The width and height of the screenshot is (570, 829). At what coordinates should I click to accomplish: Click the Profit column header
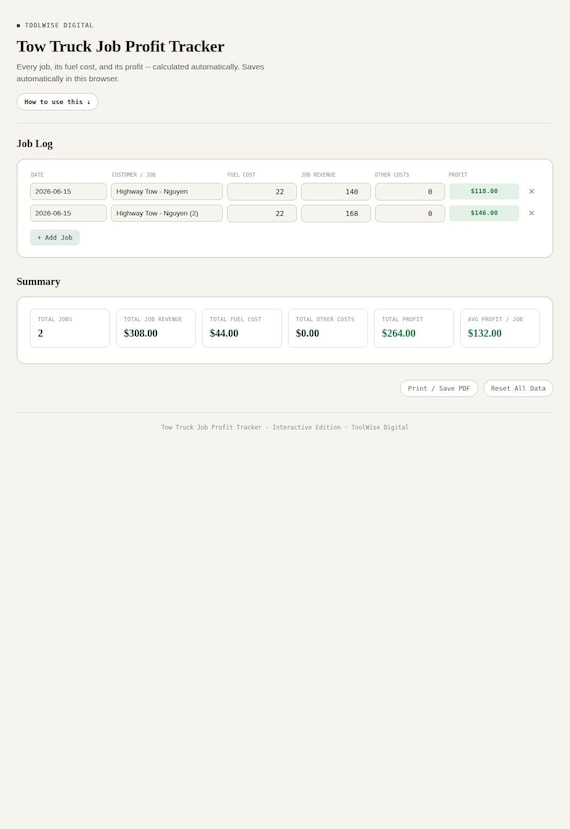pos(458,174)
